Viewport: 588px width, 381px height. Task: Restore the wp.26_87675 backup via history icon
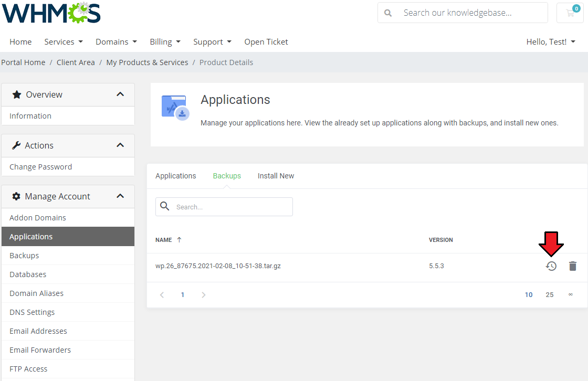pos(551,266)
